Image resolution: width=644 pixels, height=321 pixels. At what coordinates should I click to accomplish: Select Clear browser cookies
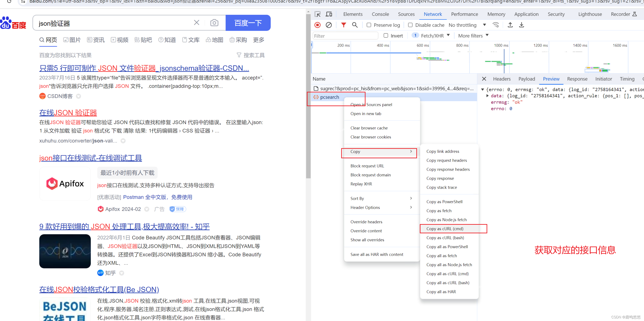click(382, 137)
